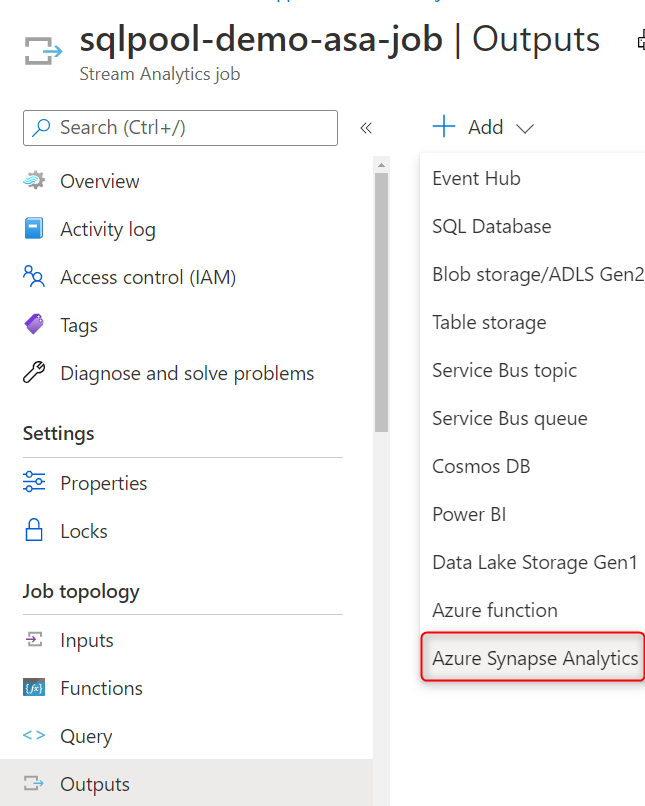Pick Power BI from the output list
The width and height of the screenshot is (645, 806).
click(469, 514)
